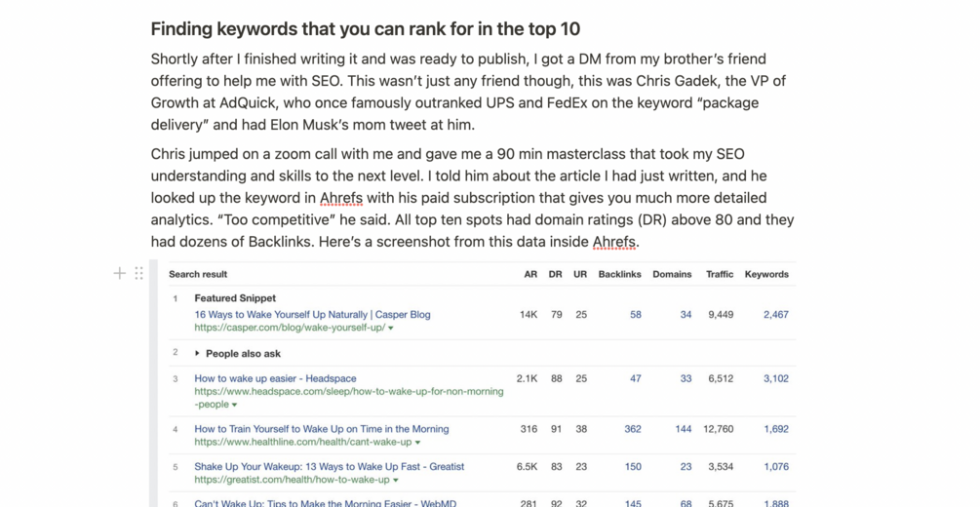Open dropdown arrow beside greatist.com URL
This screenshot has height=507, width=980.
[396, 480]
